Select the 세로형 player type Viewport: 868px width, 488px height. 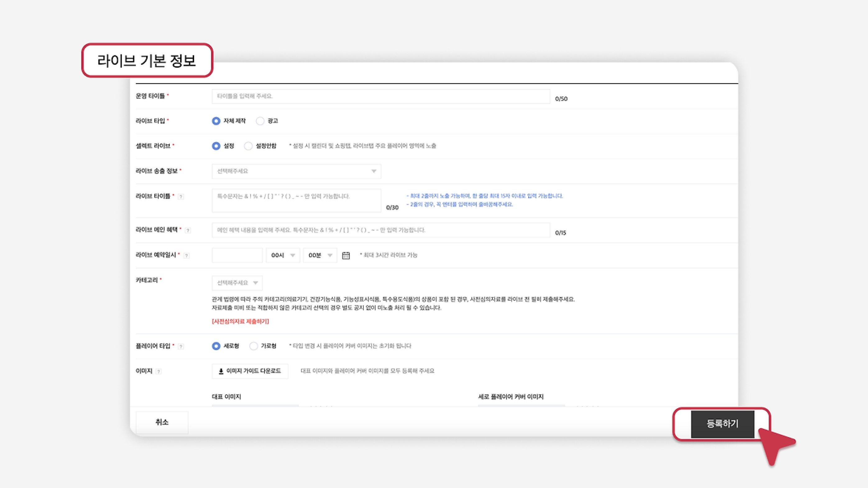216,346
